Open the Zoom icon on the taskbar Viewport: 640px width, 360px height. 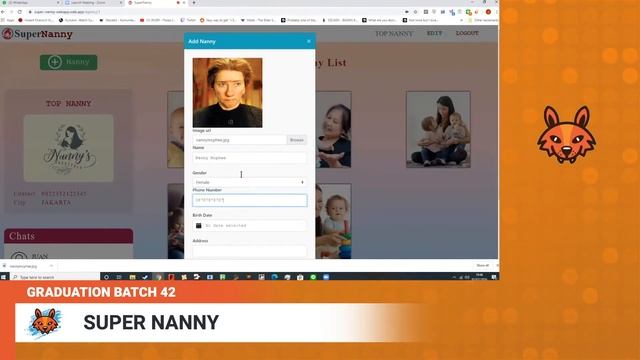(x=326, y=277)
